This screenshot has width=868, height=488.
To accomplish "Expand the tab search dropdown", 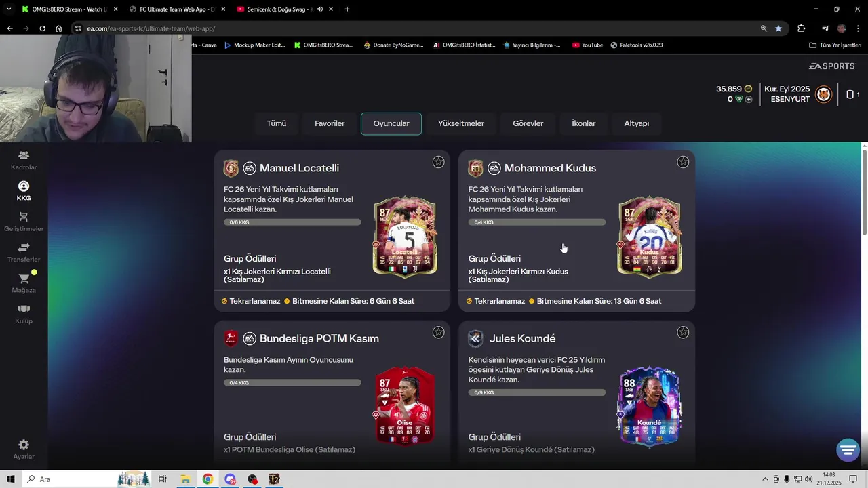I will (x=9, y=9).
